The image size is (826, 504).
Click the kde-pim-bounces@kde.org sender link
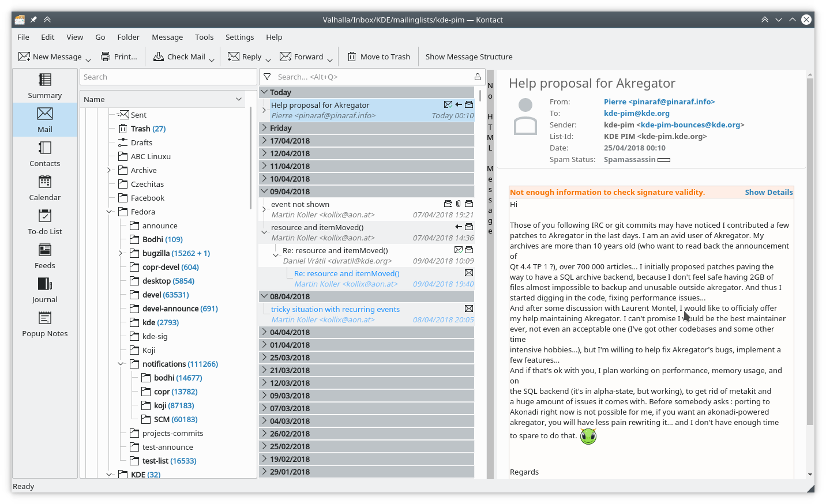click(x=690, y=125)
